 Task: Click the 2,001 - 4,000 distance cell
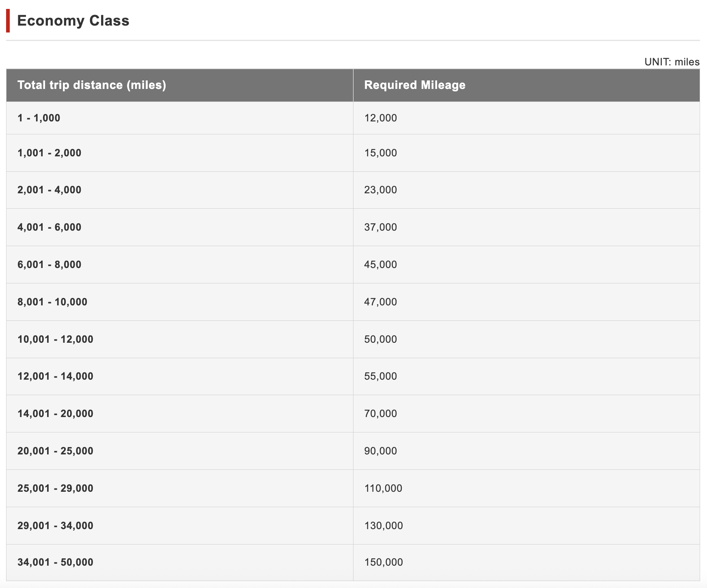49,190
